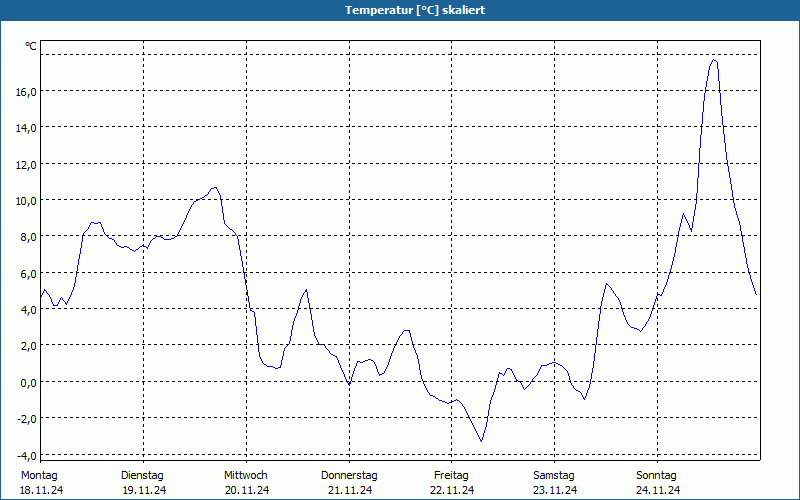This screenshot has width=800, height=500.
Task: Click the Sonntag day label
Action: pyautogui.click(x=657, y=476)
